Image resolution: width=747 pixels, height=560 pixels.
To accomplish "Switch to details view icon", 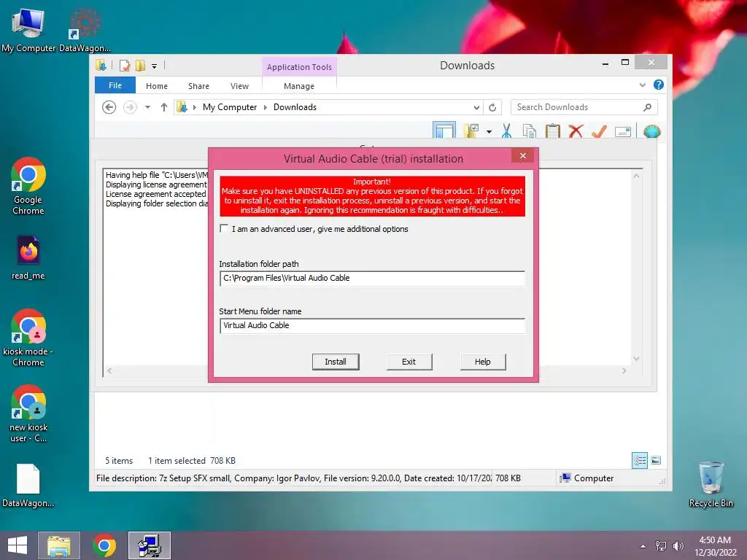I will (x=640, y=460).
